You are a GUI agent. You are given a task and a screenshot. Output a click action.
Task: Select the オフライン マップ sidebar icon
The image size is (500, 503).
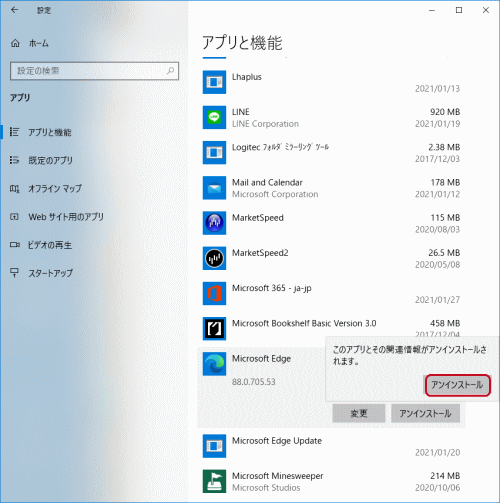14,189
